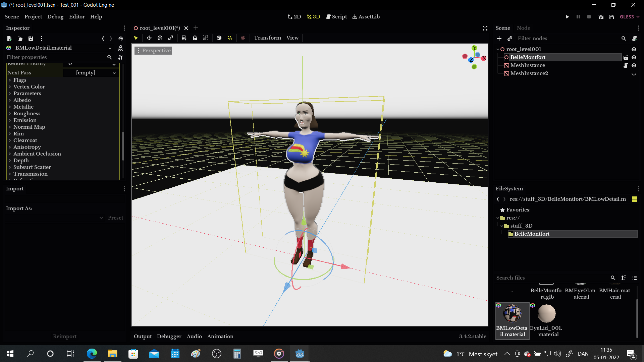The width and height of the screenshot is (644, 362).
Task: Toggle the lock on selected object
Action: point(195,38)
